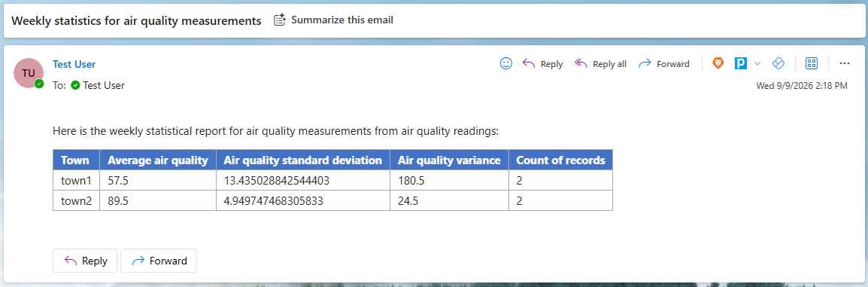Image resolution: width=868 pixels, height=287 pixels.
Task: Select the town1 cell
Action: [x=76, y=180]
